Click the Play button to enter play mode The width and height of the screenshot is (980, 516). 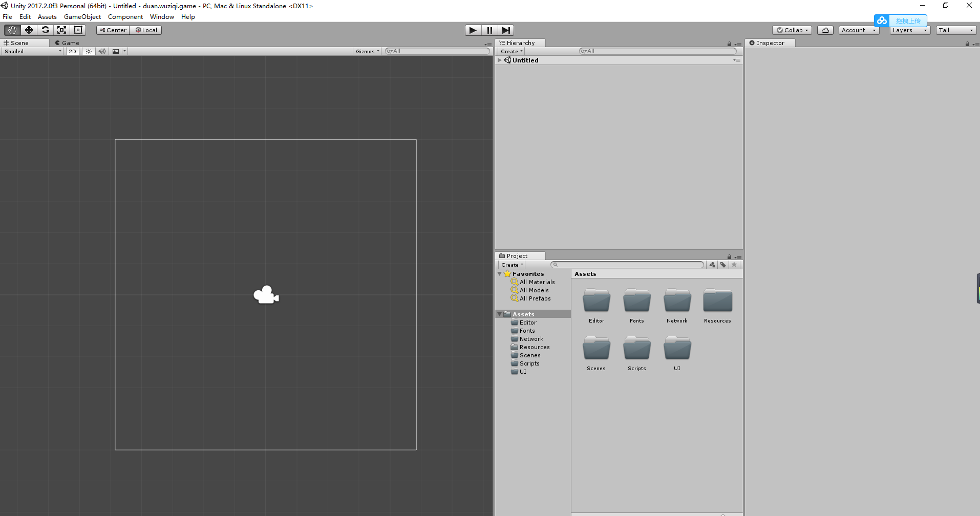coord(473,30)
